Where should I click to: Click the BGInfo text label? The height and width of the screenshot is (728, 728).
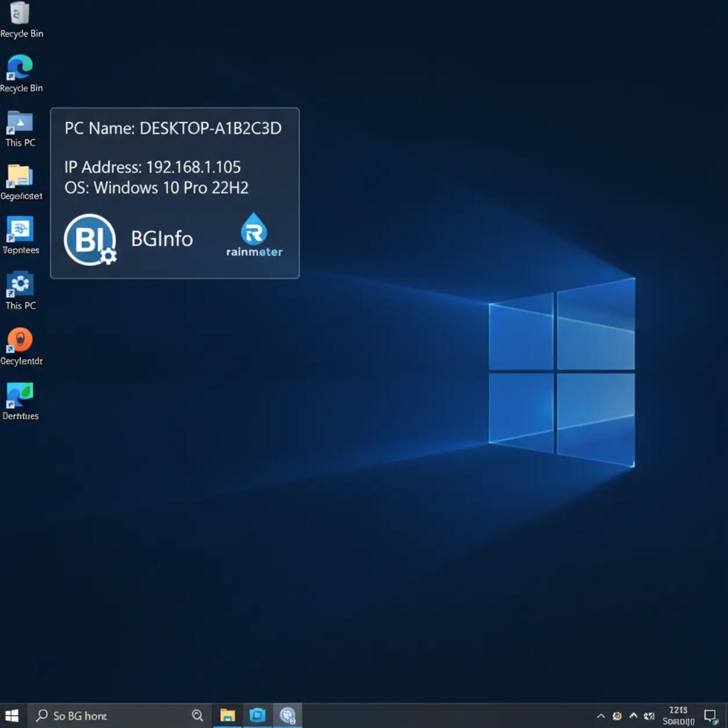162,239
